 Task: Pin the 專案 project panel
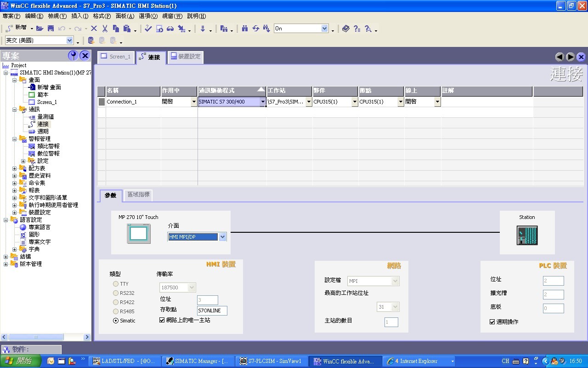coord(73,56)
